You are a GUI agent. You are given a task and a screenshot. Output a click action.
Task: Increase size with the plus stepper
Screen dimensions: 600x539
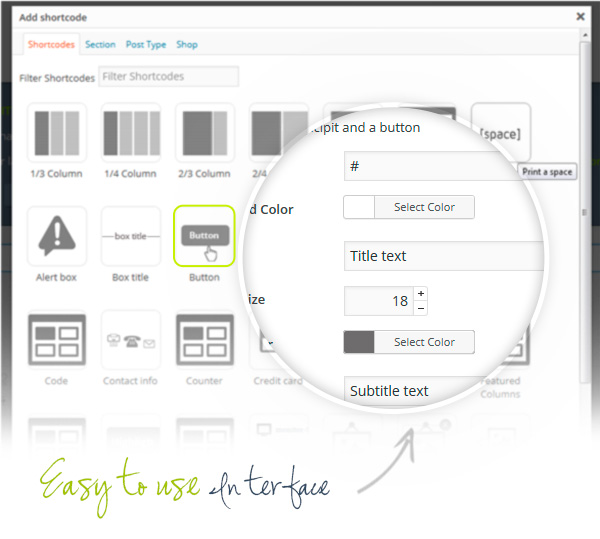click(421, 293)
